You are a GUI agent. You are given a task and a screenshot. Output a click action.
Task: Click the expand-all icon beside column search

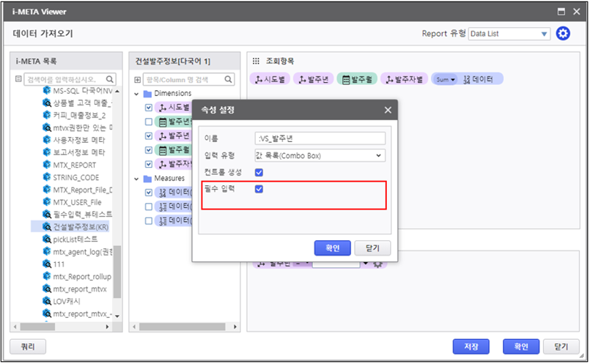(137, 79)
